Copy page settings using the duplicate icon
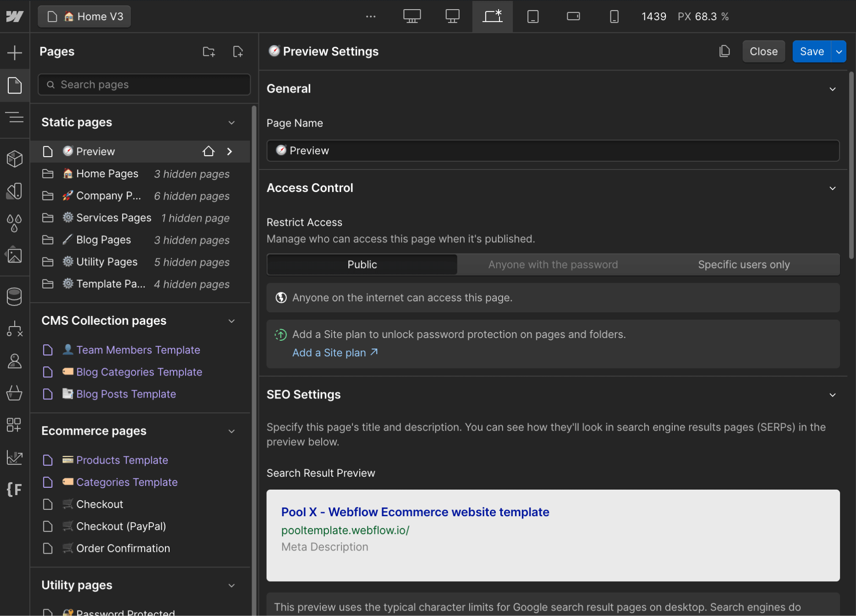Viewport: 856px width, 616px height. point(724,51)
